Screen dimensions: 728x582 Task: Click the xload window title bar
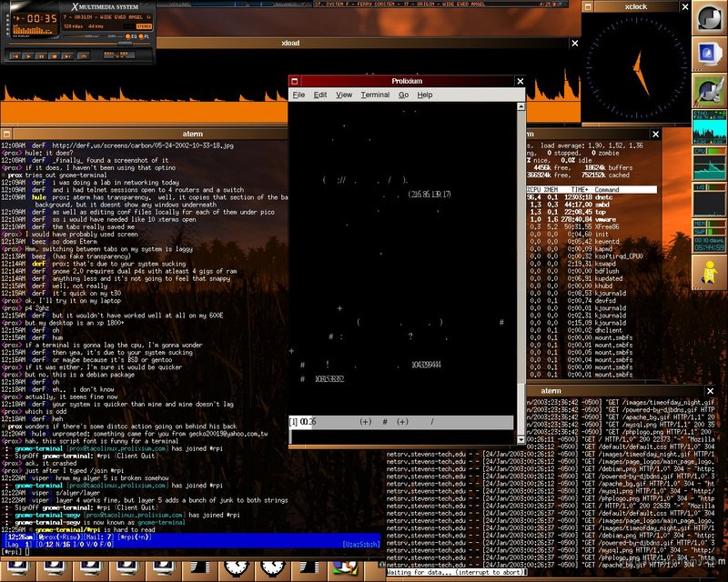363,43
